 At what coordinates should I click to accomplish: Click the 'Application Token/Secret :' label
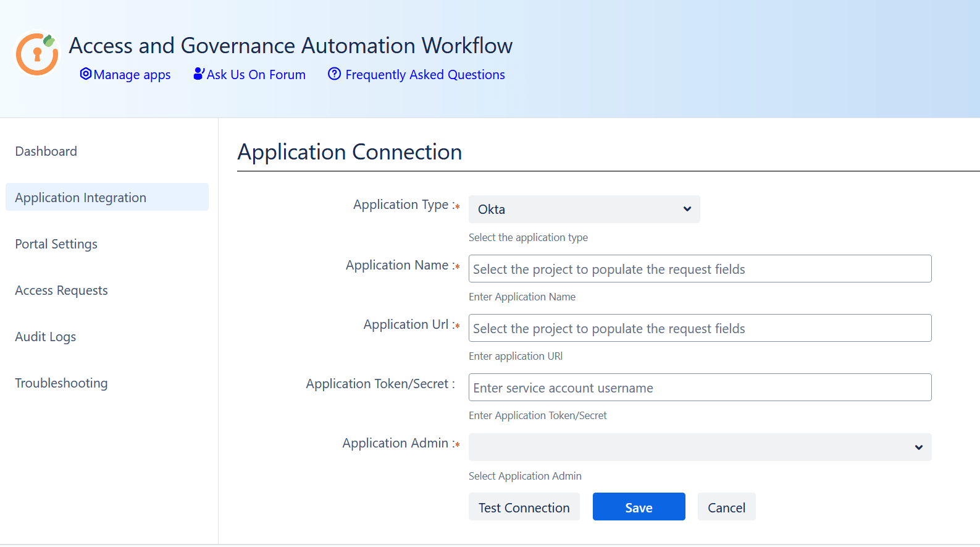380,384
